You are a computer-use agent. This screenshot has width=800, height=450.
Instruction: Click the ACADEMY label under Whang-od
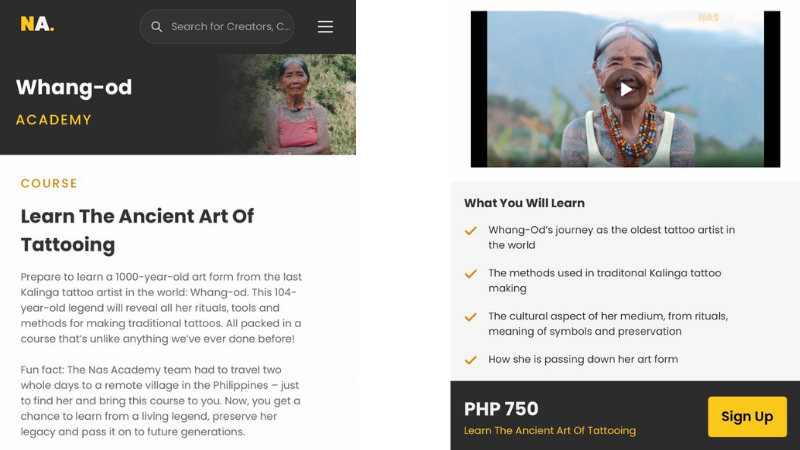54,120
